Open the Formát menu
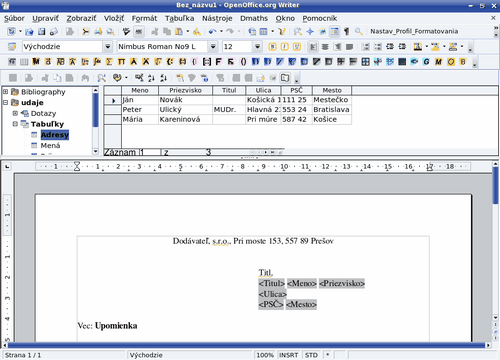The width and height of the screenshot is (500, 360). coord(144,18)
